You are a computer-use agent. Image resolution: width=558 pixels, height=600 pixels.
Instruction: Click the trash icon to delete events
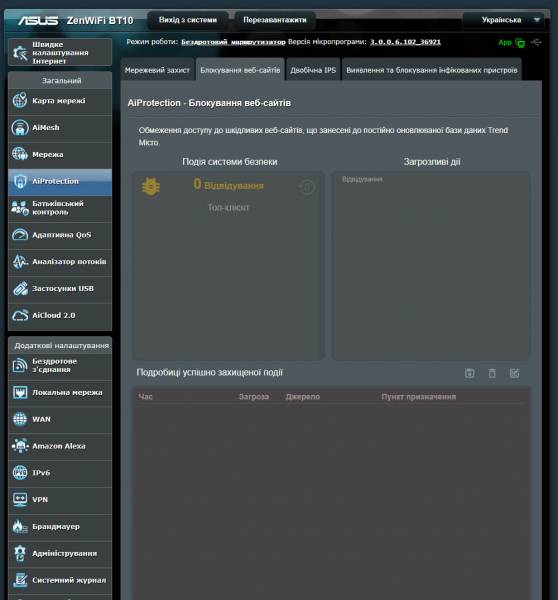click(x=492, y=373)
